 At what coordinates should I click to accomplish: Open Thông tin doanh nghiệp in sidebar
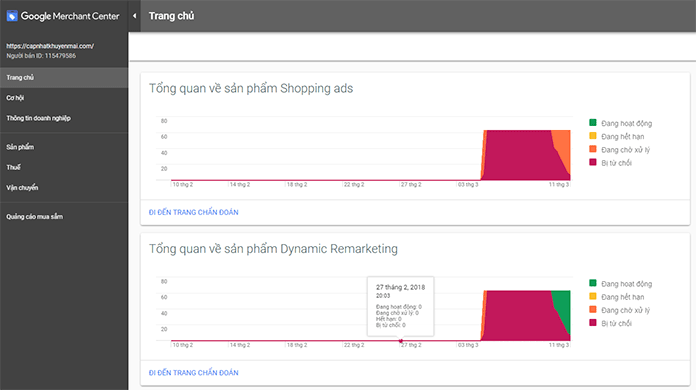64,118
